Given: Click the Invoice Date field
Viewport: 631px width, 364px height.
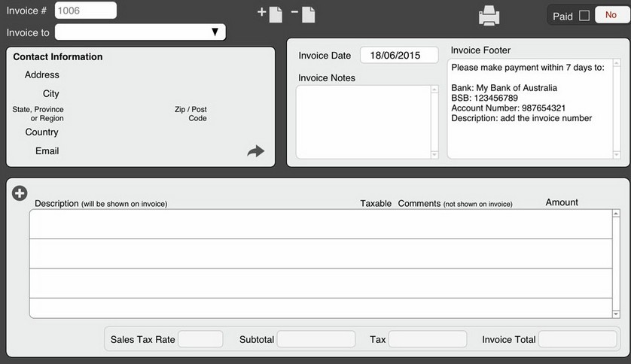Looking at the screenshot, I should tap(399, 56).
